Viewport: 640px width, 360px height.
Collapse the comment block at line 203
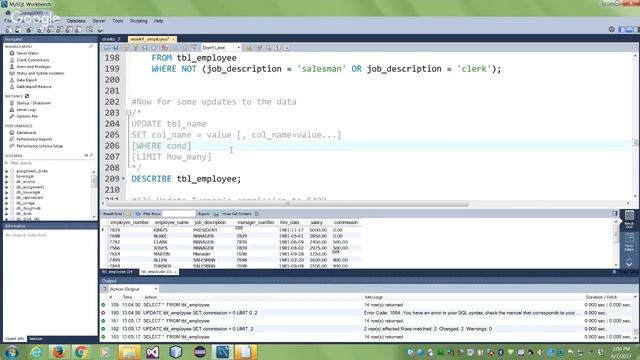pyautogui.click(x=129, y=113)
